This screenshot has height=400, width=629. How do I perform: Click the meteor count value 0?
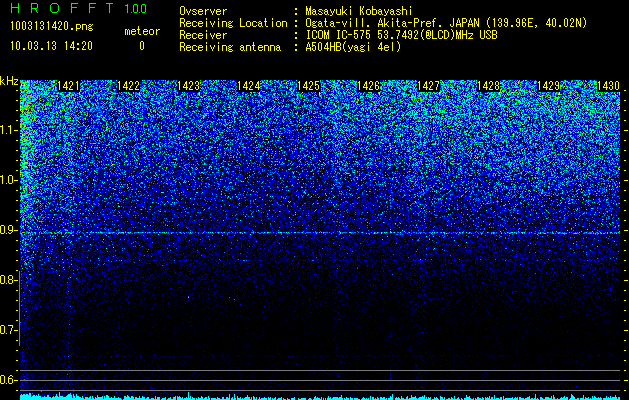coord(142,46)
